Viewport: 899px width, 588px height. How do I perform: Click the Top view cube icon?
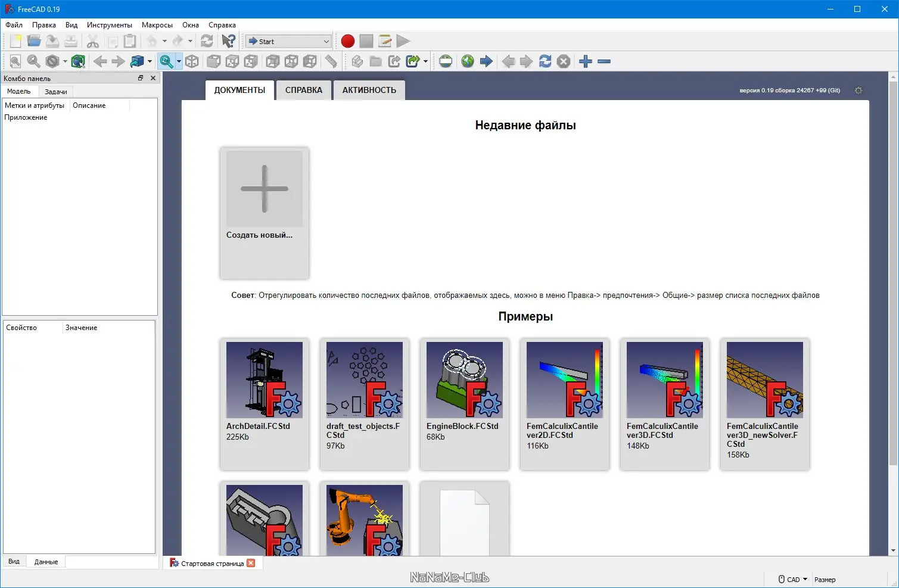coord(232,61)
